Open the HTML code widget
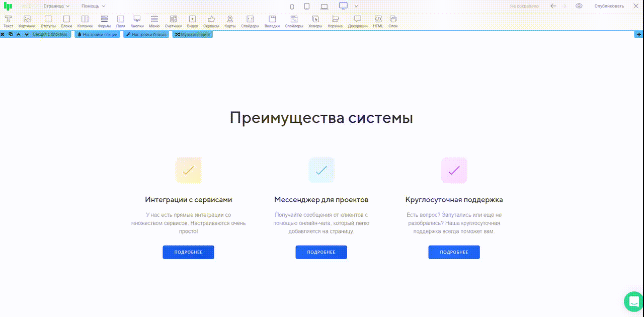Image resolution: width=644 pixels, height=317 pixels. pos(378,21)
